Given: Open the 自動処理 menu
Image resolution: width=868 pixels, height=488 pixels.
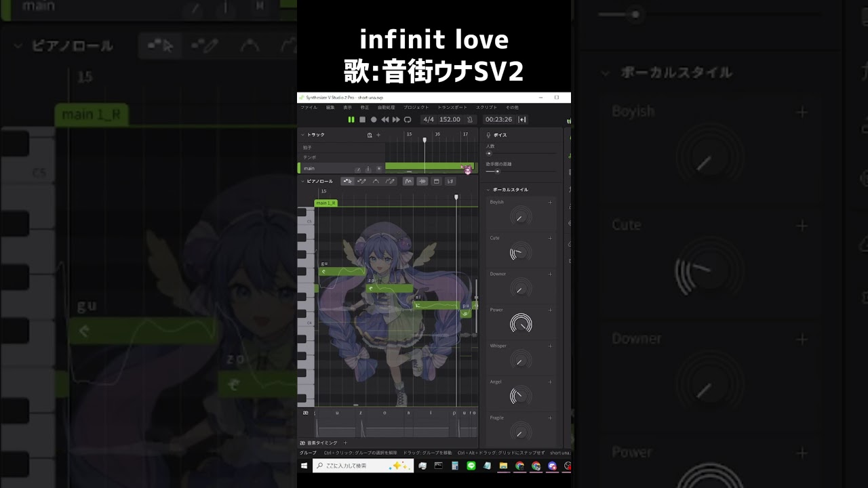Looking at the screenshot, I should [x=387, y=107].
